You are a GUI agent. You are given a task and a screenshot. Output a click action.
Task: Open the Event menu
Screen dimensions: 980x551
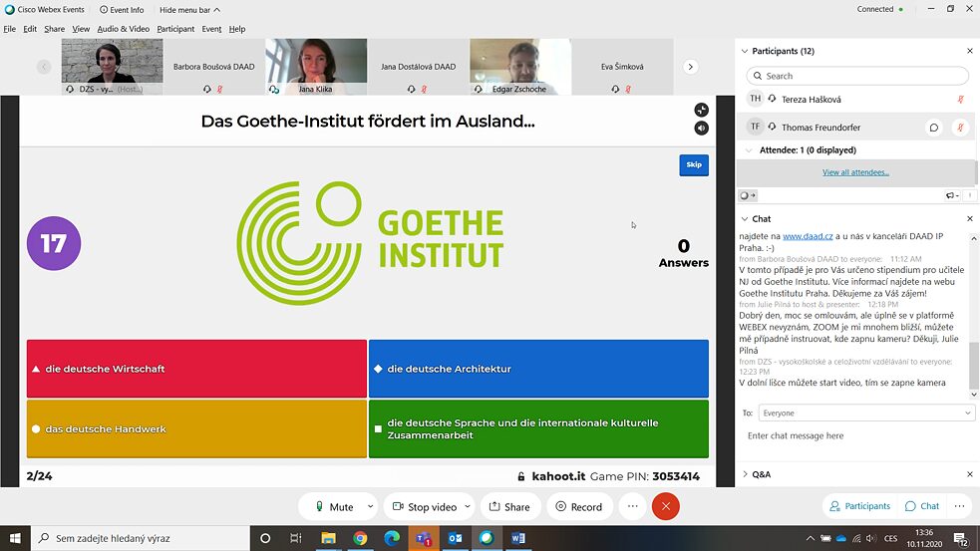[x=211, y=29]
